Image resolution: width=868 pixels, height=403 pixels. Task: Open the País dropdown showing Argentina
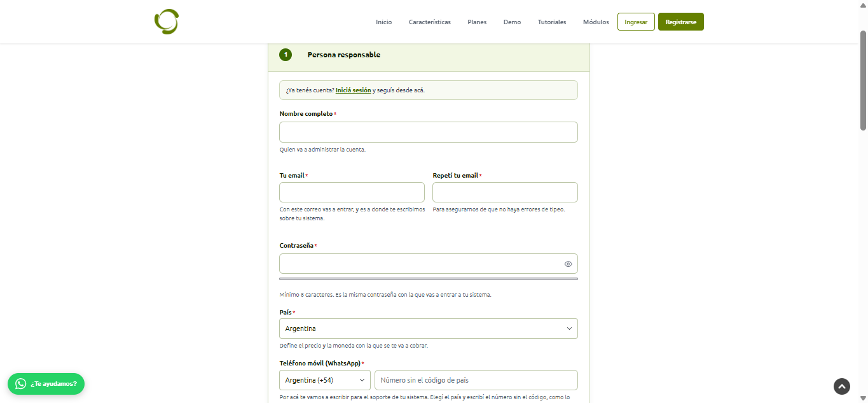tap(429, 329)
